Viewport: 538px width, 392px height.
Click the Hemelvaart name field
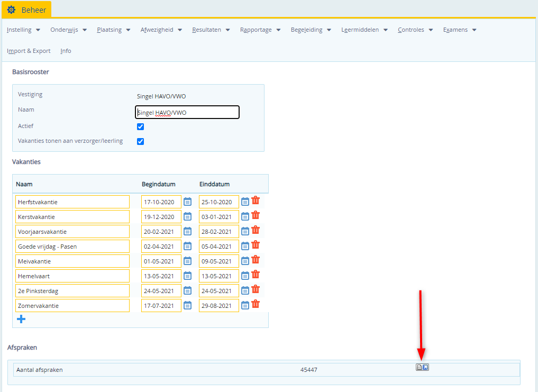[72, 276]
